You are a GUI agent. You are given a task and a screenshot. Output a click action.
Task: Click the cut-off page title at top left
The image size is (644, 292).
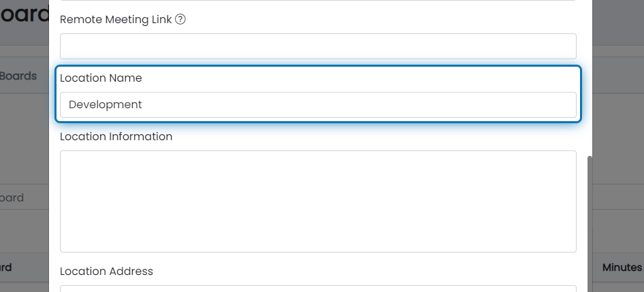click(x=25, y=14)
